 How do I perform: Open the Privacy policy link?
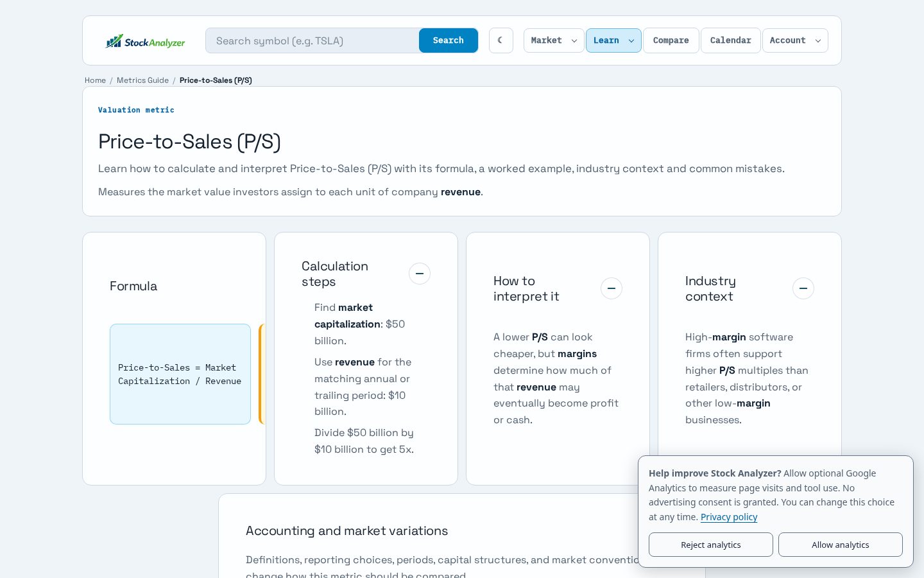pos(729,517)
